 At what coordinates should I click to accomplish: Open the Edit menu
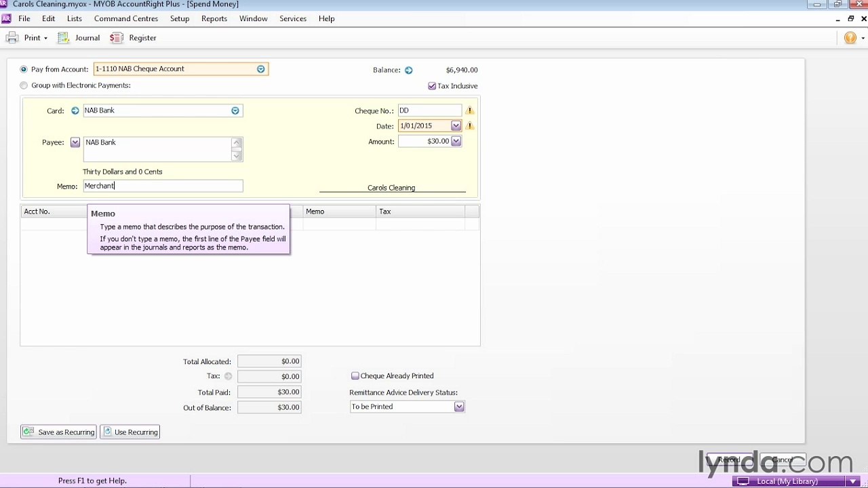pyautogui.click(x=48, y=18)
